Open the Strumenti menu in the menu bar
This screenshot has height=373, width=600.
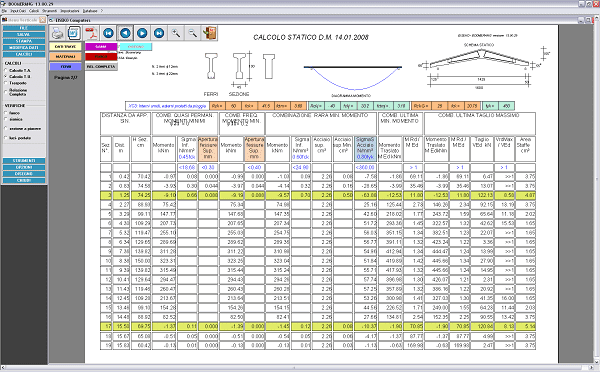coord(50,11)
